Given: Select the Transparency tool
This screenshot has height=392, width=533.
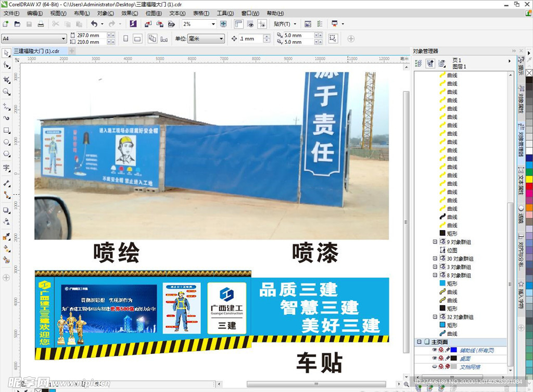Looking at the screenshot, I should (6, 222).
